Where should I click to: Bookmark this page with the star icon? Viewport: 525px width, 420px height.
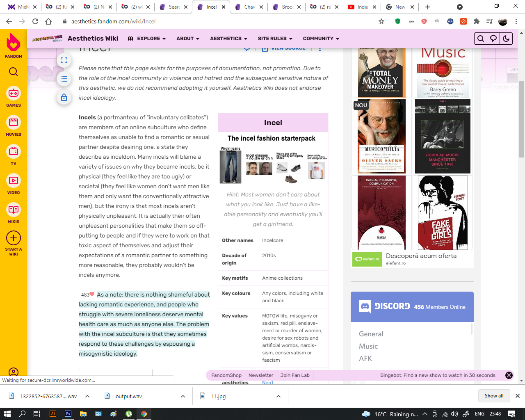coord(381,21)
